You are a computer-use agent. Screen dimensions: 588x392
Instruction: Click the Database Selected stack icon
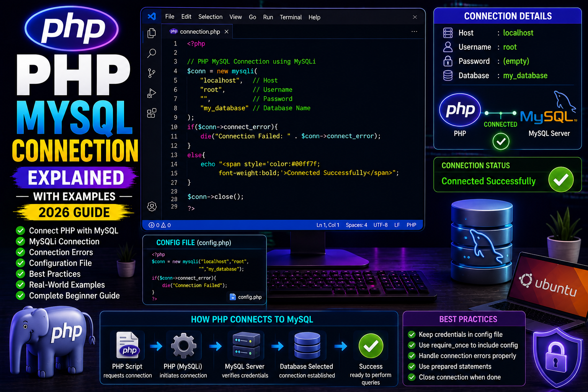(x=307, y=345)
